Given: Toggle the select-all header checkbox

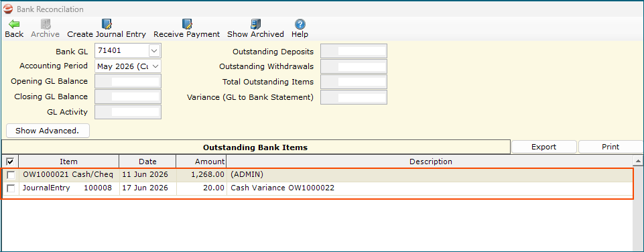Looking at the screenshot, I should tap(10, 162).
